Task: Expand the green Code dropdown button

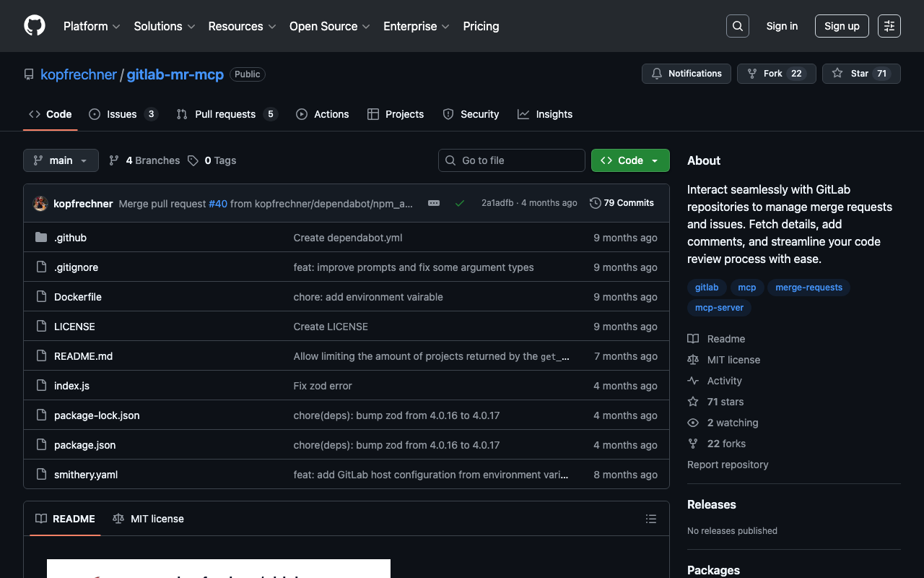Action: (x=629, y=160)
